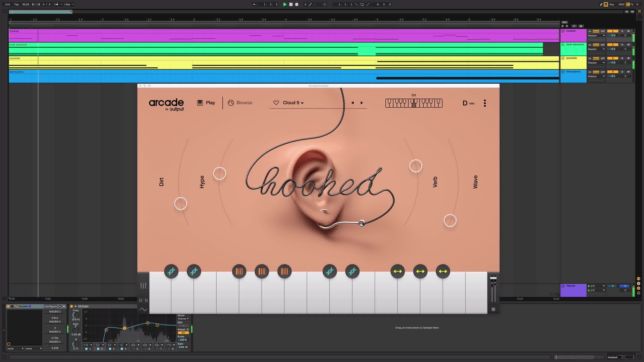644x362 pixels.
Task: Open extra percs Master output dropdown
Action: pos(596,76)
